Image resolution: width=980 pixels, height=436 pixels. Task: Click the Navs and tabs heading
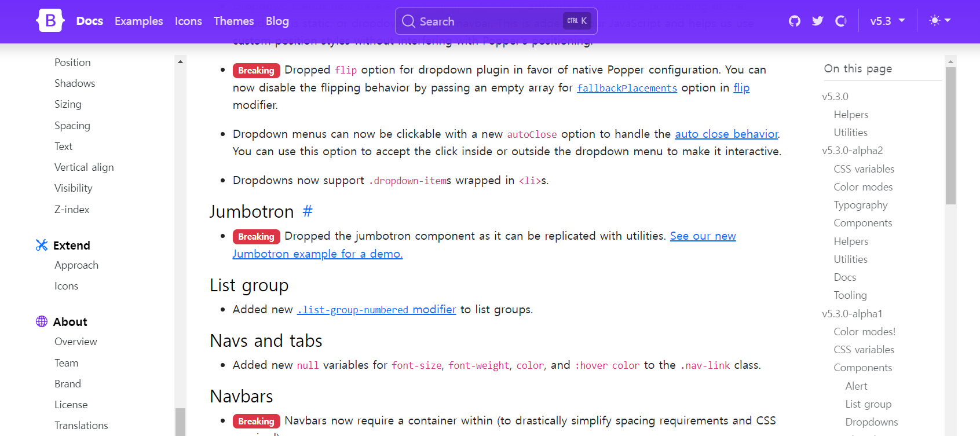266,340
